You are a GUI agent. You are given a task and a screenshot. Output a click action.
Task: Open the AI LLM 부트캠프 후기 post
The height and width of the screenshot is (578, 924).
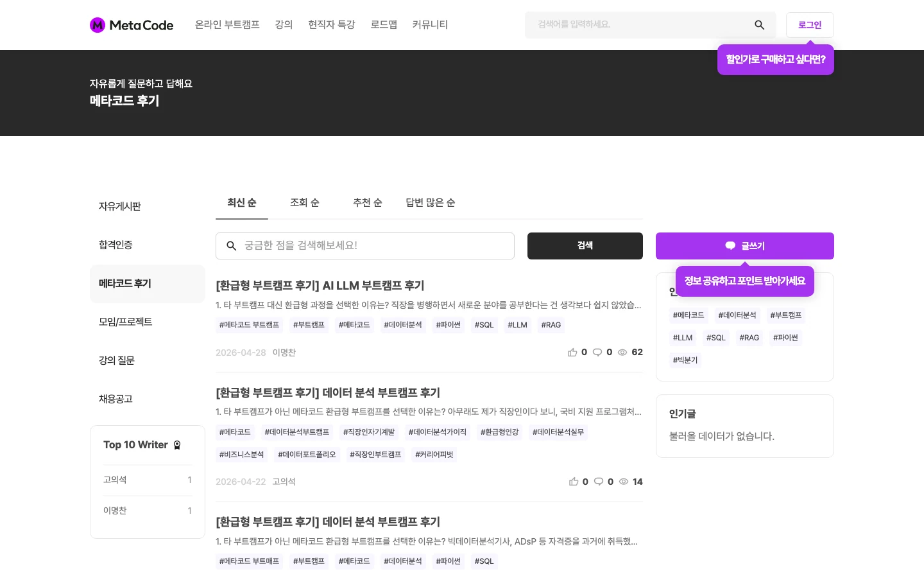point(320,286)
